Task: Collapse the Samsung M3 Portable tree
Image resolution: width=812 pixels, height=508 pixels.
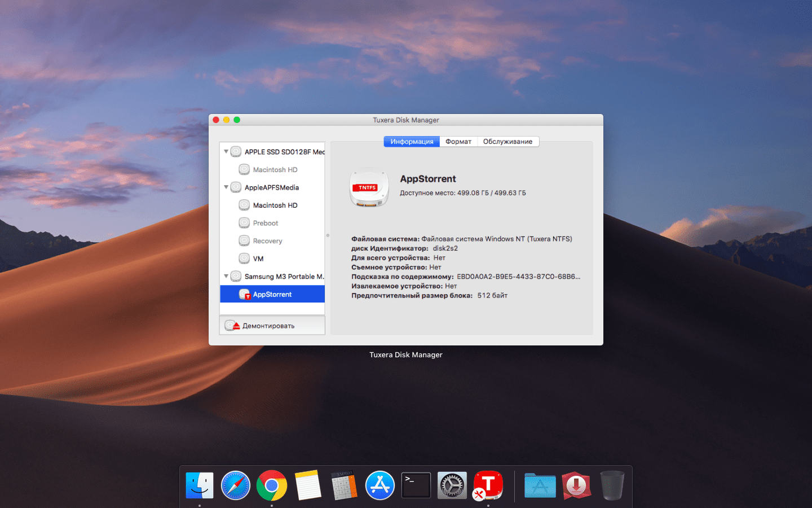Action: click(x=226, y=276)
